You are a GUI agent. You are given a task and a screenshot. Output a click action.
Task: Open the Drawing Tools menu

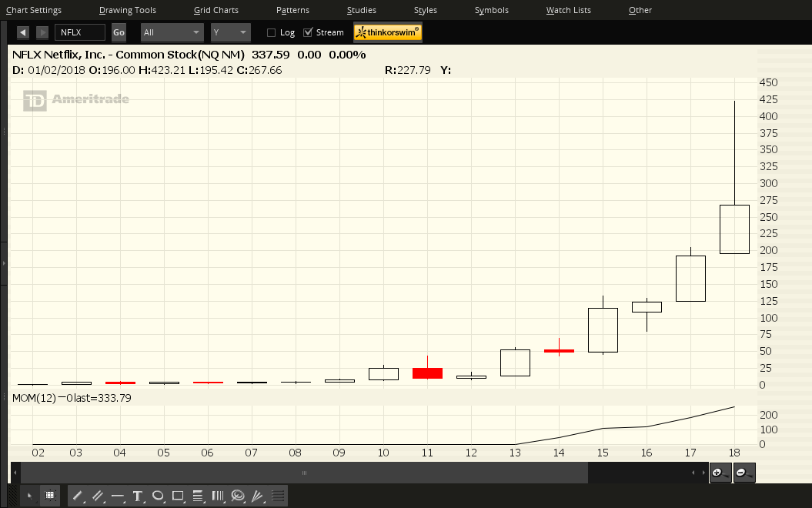(x=128, y=10)
